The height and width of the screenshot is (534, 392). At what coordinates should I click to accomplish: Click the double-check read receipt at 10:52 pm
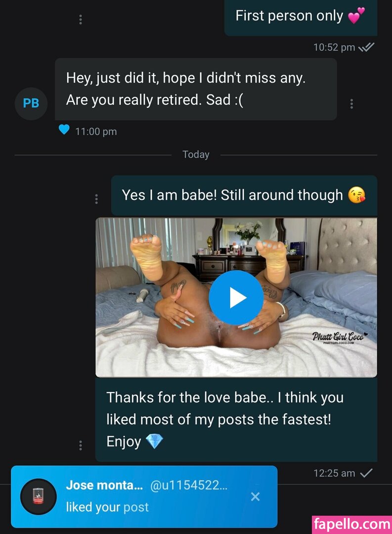pos(366,47)
